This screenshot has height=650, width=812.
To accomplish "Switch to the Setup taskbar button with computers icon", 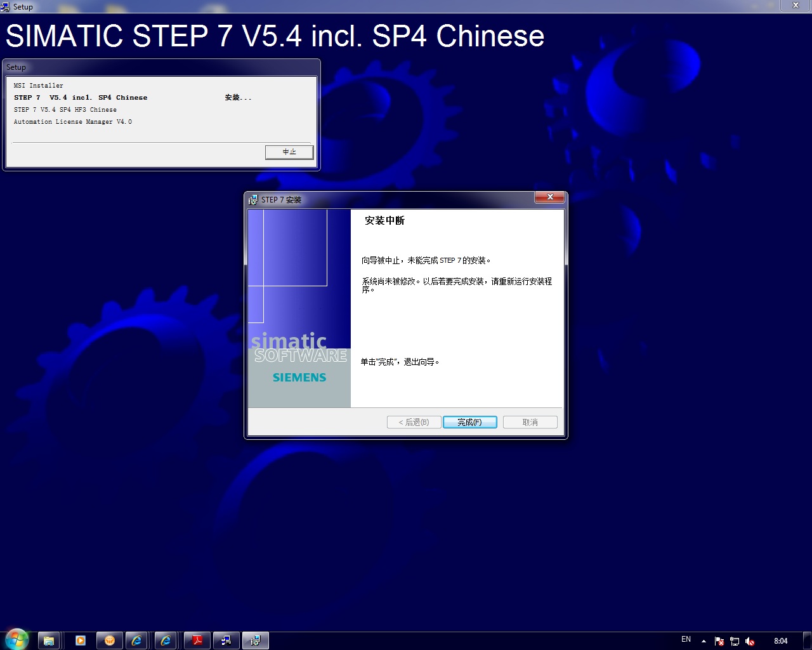I will (x=226, y=640).
